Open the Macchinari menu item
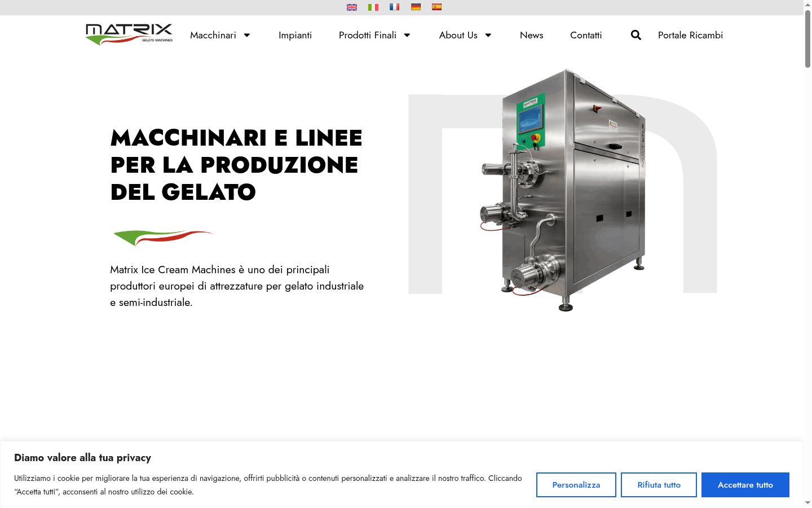The image size is (812, 508). click(213, 35)
